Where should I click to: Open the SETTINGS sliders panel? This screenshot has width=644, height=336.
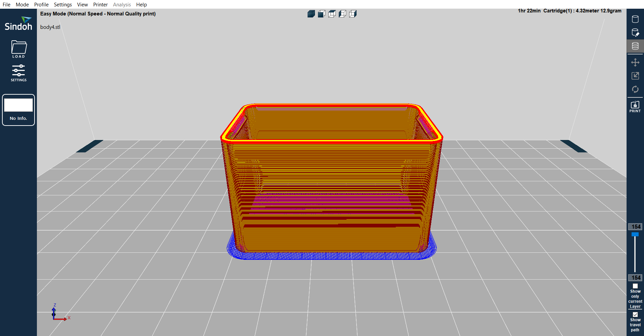point(18,73)
